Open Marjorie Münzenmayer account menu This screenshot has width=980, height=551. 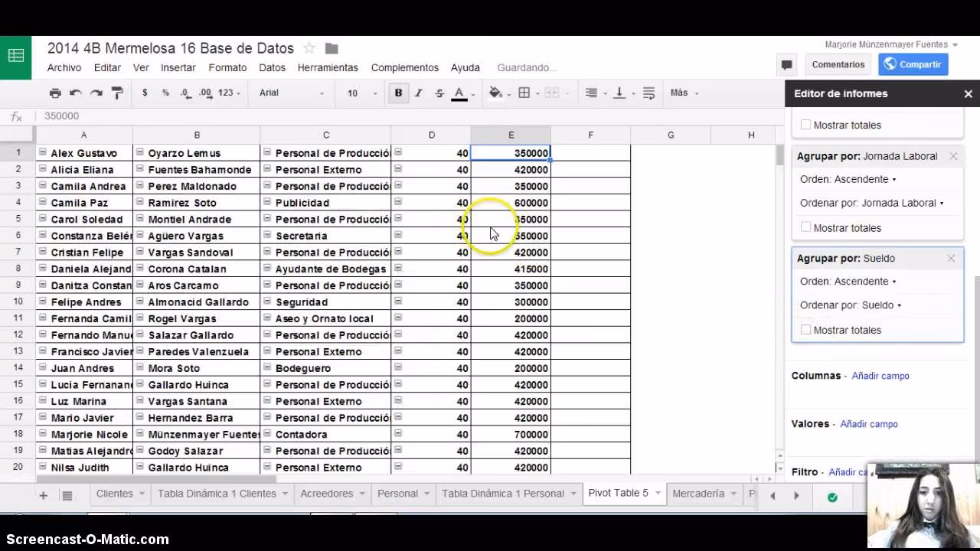[891, 44]
